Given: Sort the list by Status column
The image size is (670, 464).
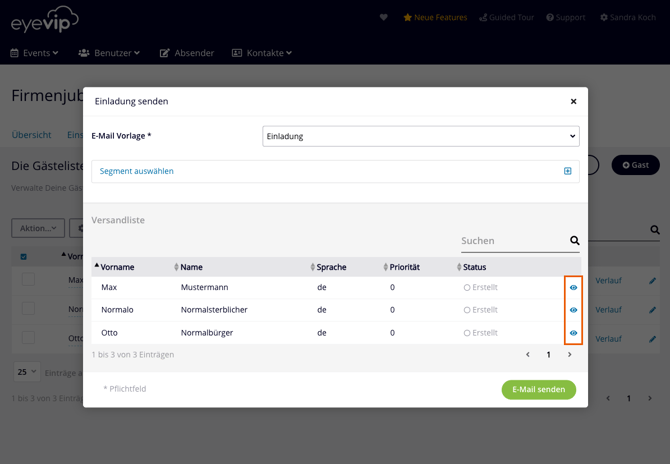Looking at the screenshot, I should pyautogui.click(x=474, y=267).
